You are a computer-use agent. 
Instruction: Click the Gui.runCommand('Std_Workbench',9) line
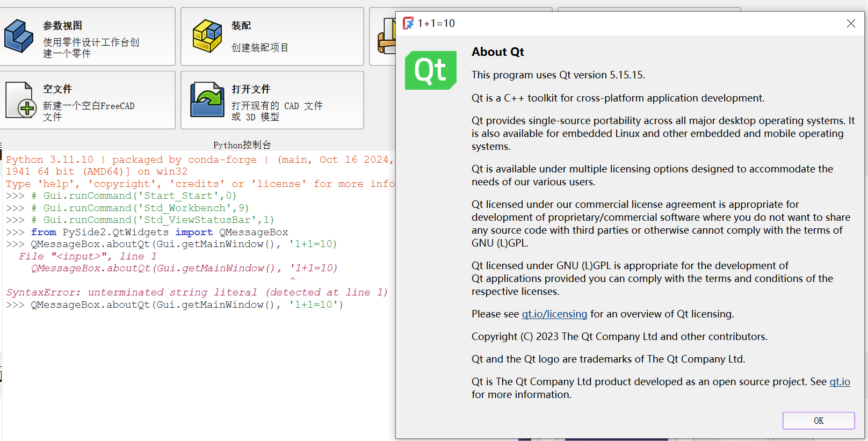click(127, 208)
